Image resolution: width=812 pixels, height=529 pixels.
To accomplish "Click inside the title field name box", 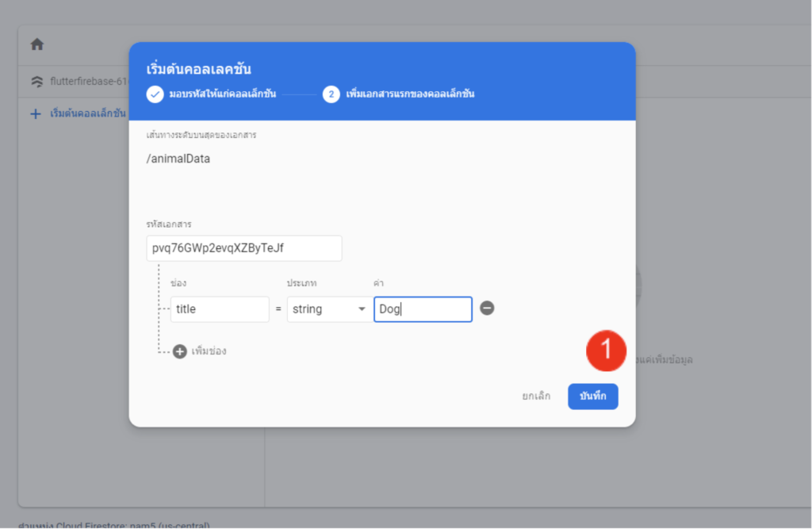I will (220, 309).
